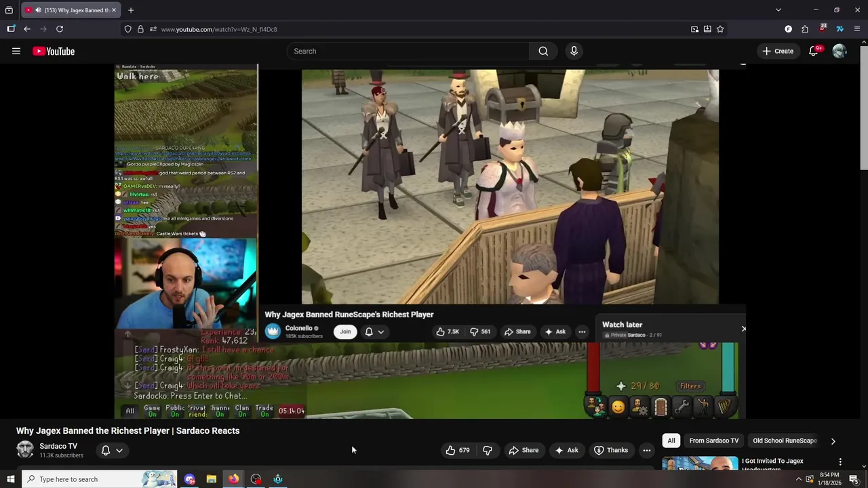Select the Why Jagex Banned browser tab
The height and width of the screenshot is (488, 868).
[71, 10]
